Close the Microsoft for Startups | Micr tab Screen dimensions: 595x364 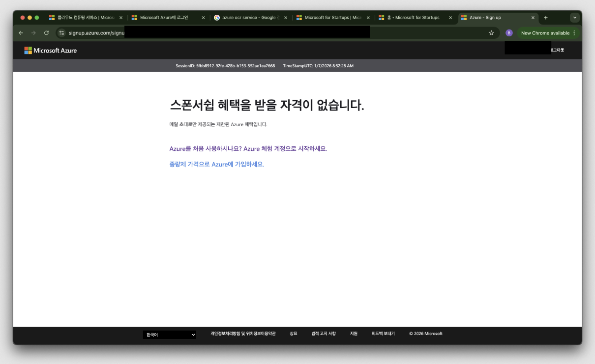click(x=368, y=18)
